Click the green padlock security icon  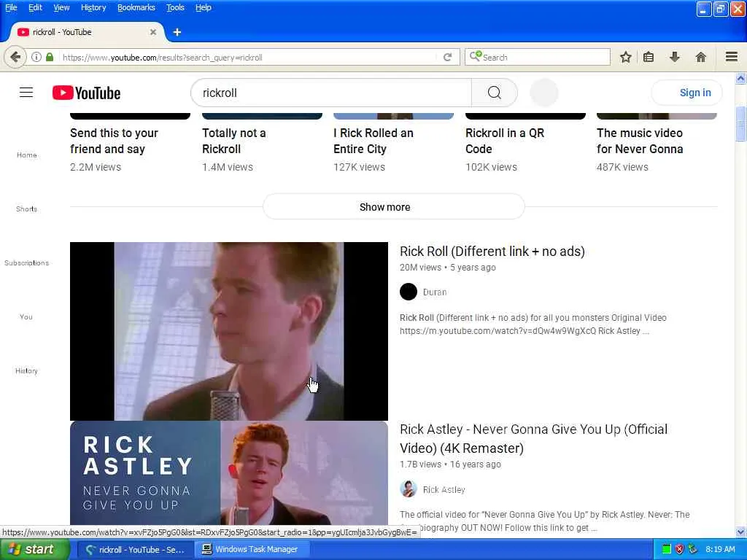click(50, 57)
